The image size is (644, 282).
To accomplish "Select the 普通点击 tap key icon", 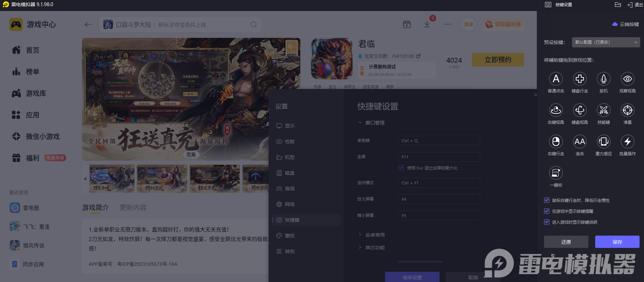I will tap(556, 79).
